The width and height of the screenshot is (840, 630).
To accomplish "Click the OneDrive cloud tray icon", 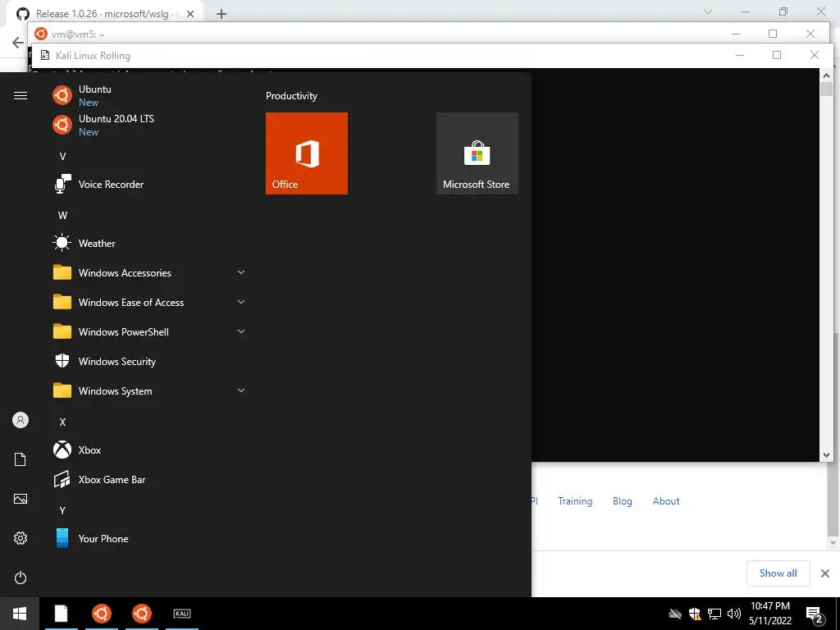I will [675, 614].
